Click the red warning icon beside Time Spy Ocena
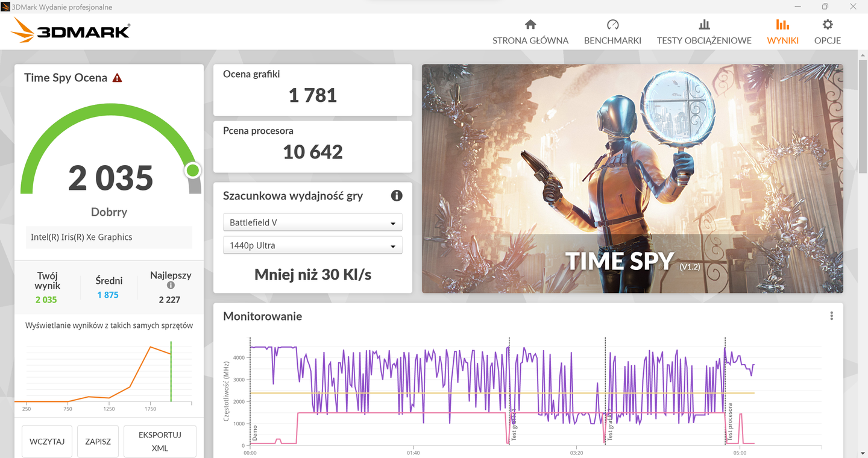868x458 pixels. (117, 78)
